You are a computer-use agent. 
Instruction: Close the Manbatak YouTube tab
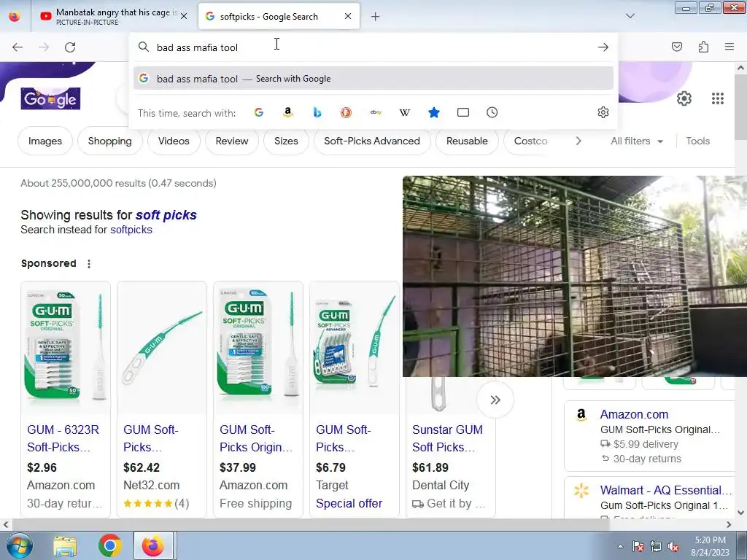point(184,16)
